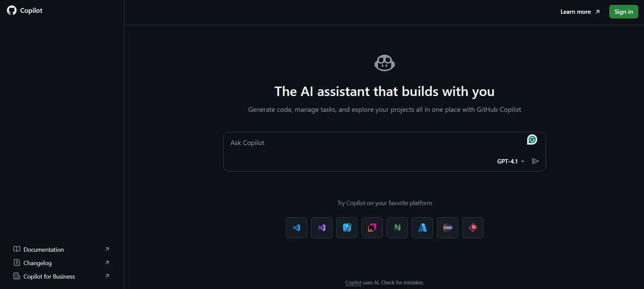Click 'Try Copilot on your favorite platform' text

click(x=385, y=203)
